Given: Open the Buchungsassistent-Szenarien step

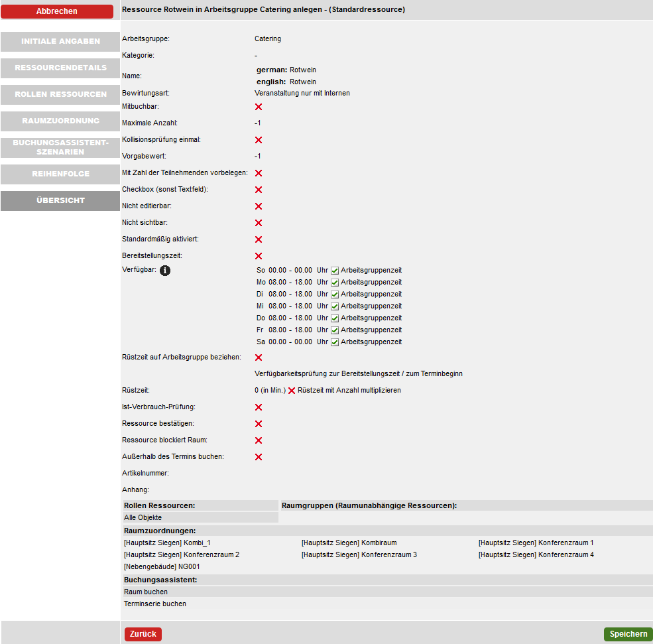Looking at the screenshot, I should click(x=60, y=147).
